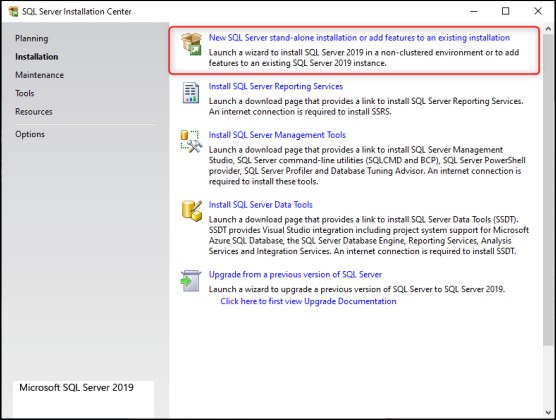Click the 'required to install these tools' text

(262, 182)
